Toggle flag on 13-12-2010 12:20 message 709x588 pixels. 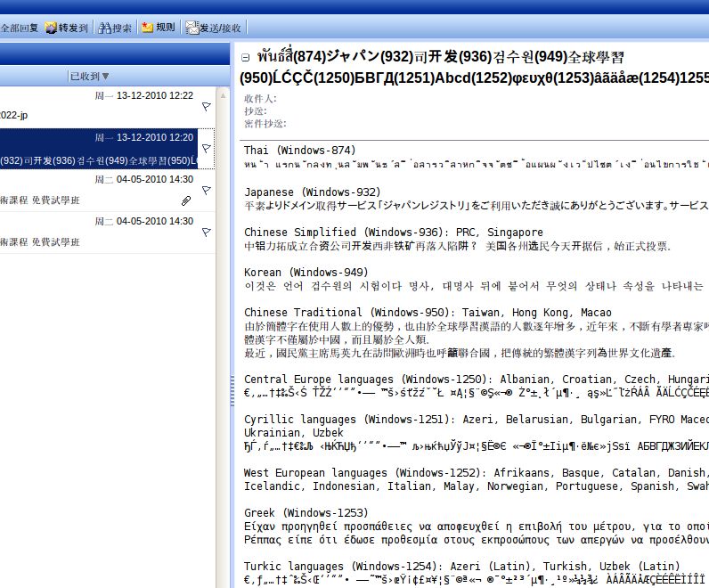(x=206, y=149)
